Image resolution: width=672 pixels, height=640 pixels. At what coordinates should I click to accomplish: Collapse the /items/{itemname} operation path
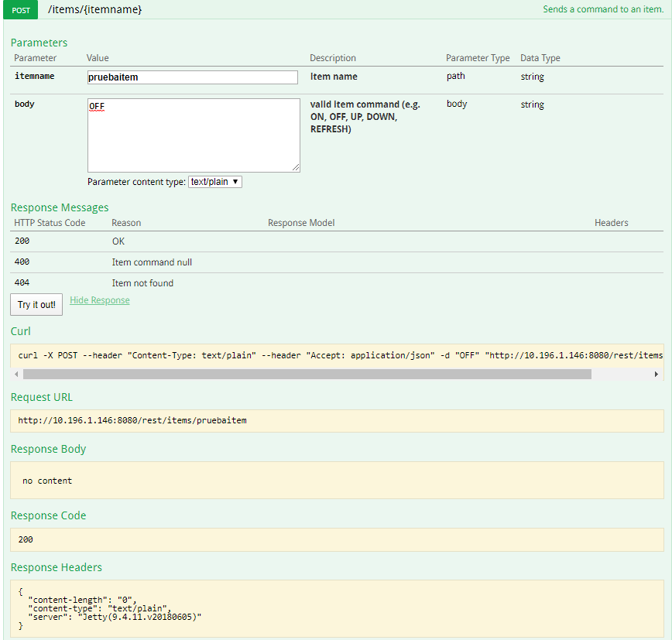coord(95,10)
